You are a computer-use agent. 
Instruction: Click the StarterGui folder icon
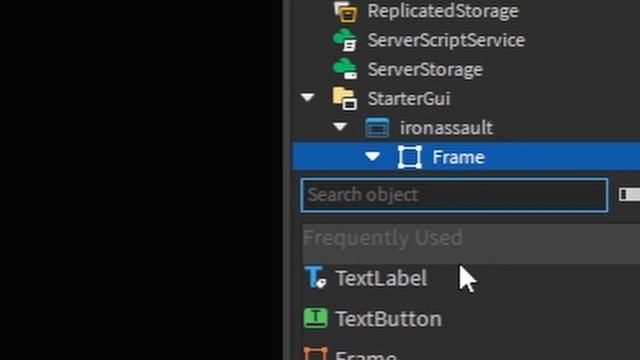(x=344, y=98)
